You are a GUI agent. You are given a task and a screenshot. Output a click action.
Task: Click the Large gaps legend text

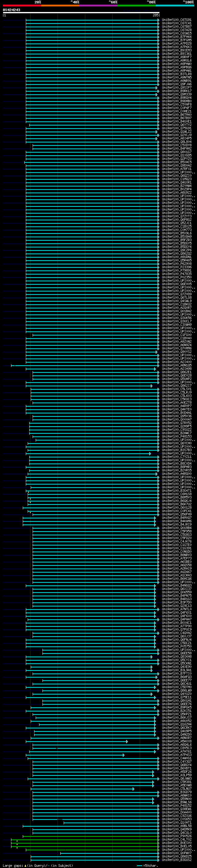coord(38,866)
